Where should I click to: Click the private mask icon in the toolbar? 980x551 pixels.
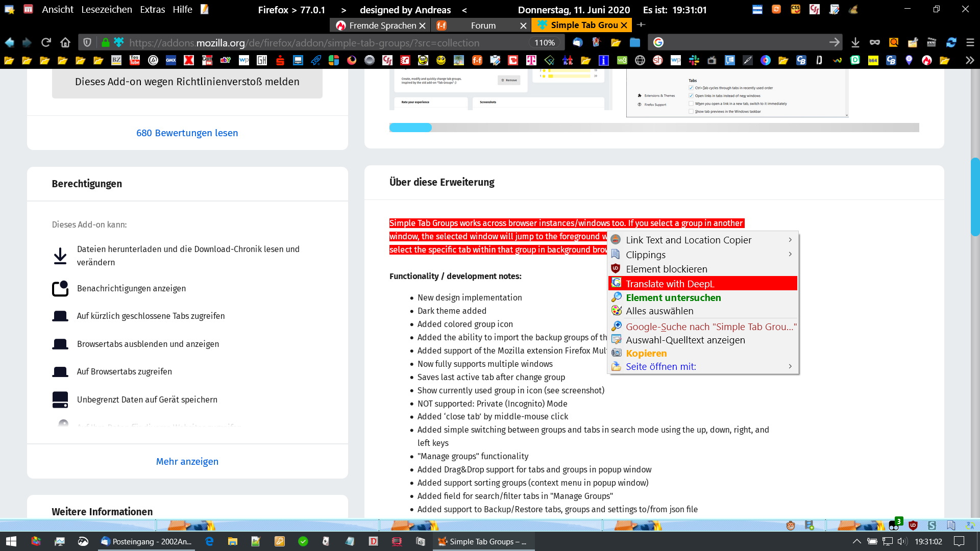pos(875,42)
